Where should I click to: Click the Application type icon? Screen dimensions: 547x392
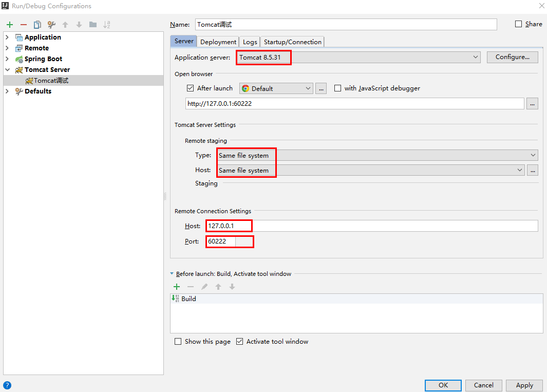click(x=19, y=38)
